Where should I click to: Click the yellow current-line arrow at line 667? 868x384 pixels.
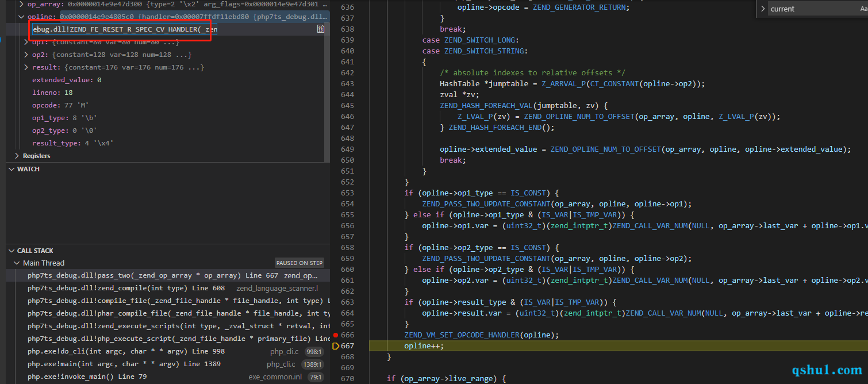tap(336, 345)
